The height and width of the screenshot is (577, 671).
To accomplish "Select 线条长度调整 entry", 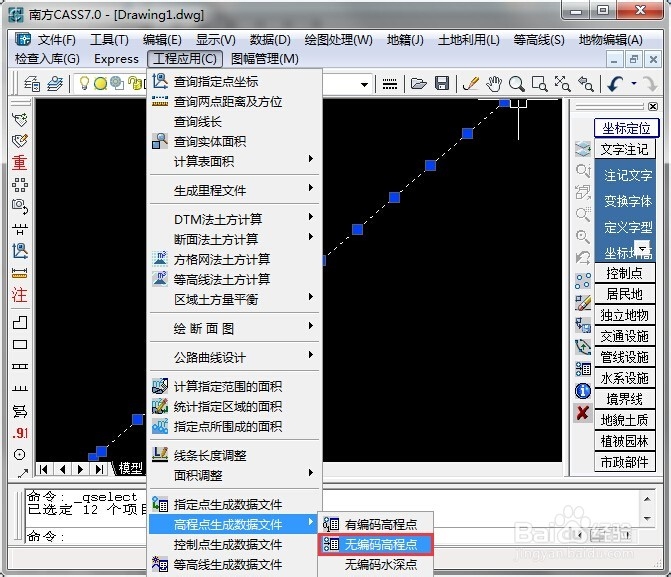I will pyautogui.click(x=235, y=455).
